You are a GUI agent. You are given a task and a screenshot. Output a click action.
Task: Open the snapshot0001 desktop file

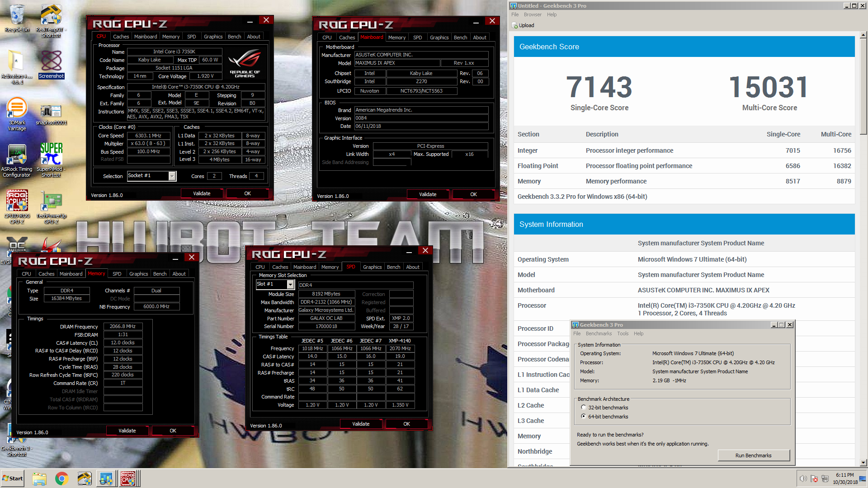[51, 114]
